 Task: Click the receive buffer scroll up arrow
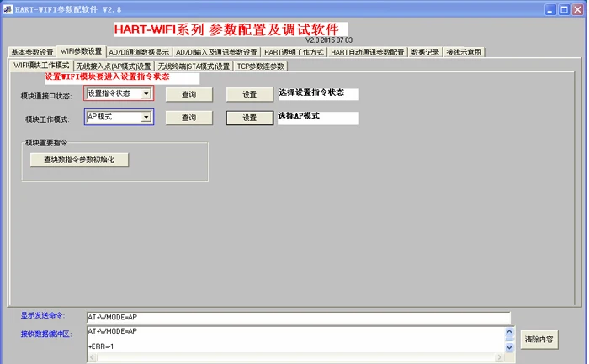tap(509, 332)
